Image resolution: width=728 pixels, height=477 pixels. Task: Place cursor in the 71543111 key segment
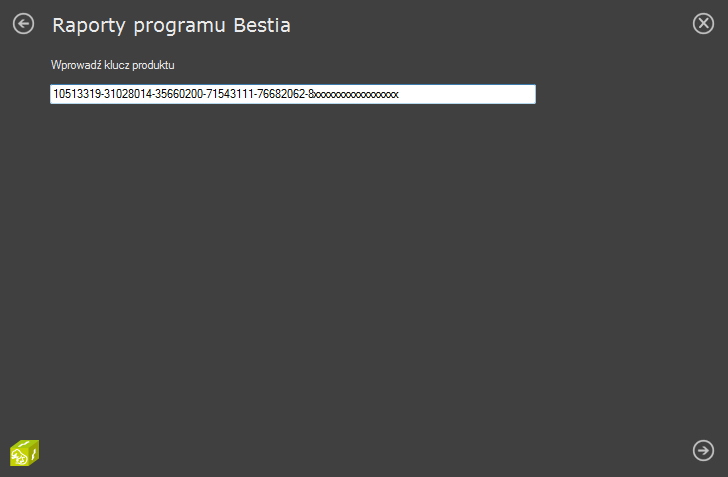coord(229,94)
